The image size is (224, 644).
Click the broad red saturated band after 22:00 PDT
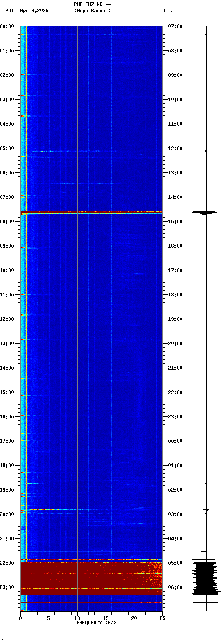click(x=91, y=579)
